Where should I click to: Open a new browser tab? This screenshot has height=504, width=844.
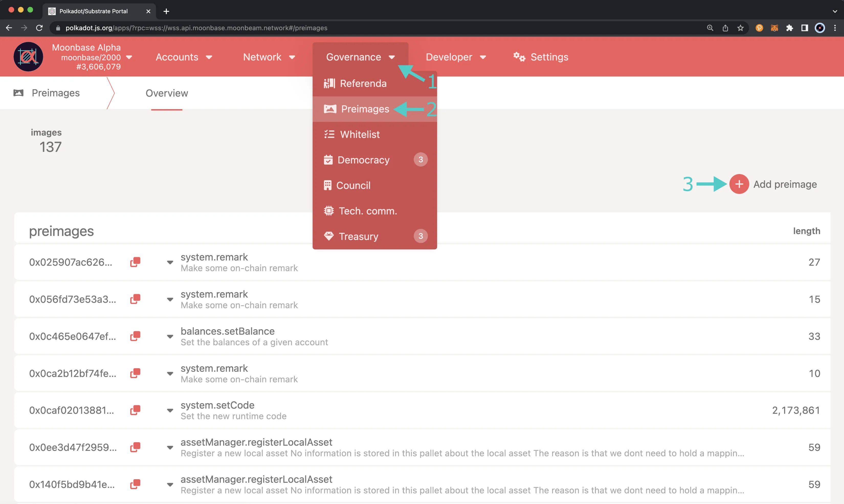166,11
